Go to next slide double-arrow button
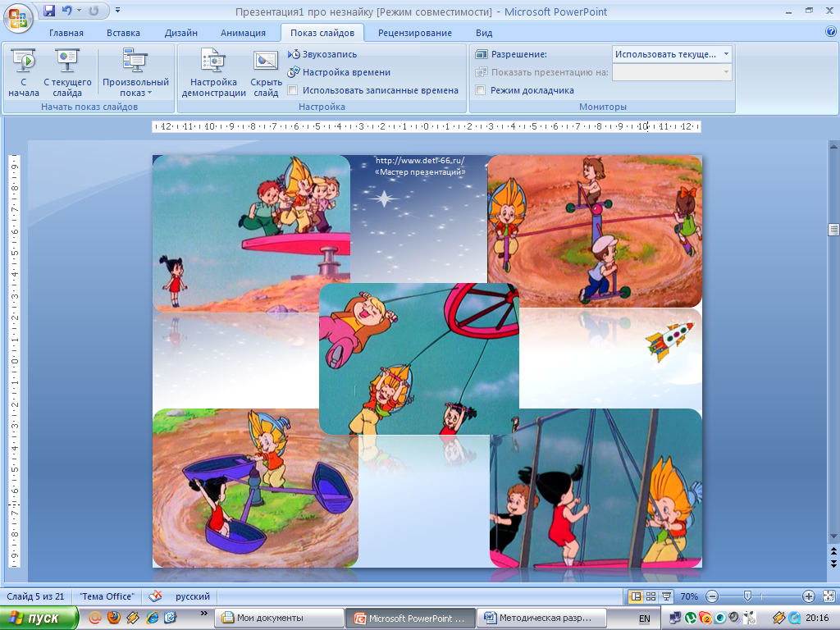Image resolution: width=840 pixels, height=630 pixels. click(x=833, y=563)
